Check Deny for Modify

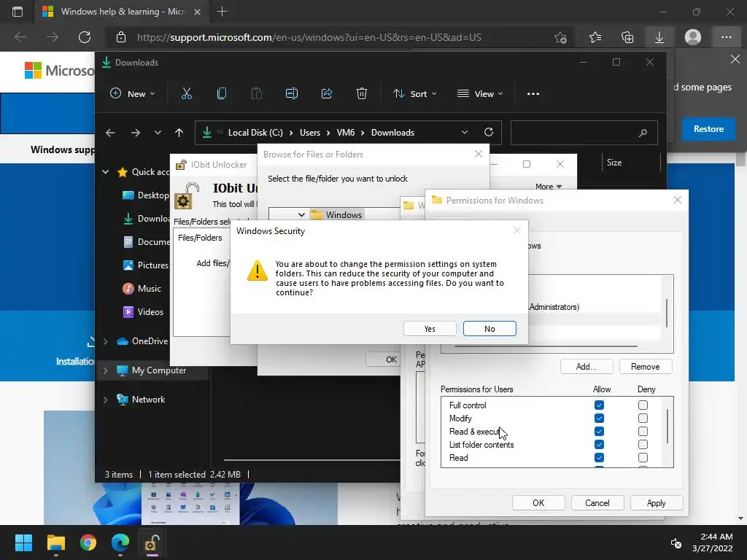643,418
